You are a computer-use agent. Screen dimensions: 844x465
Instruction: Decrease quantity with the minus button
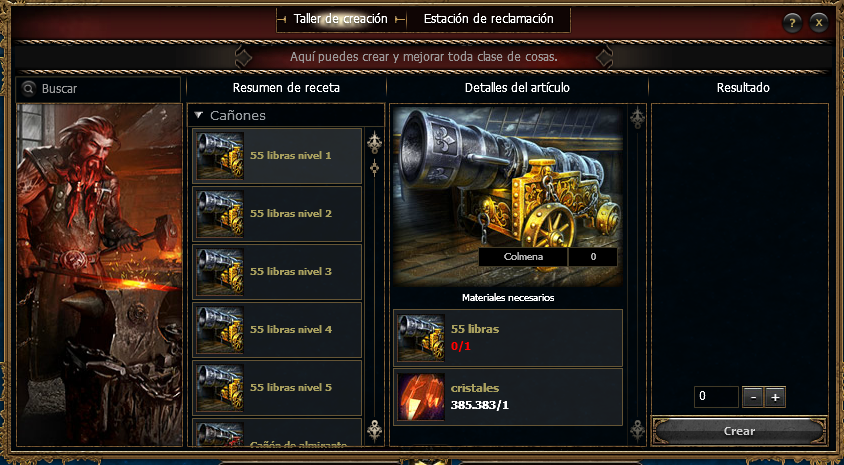coord(752,397)
